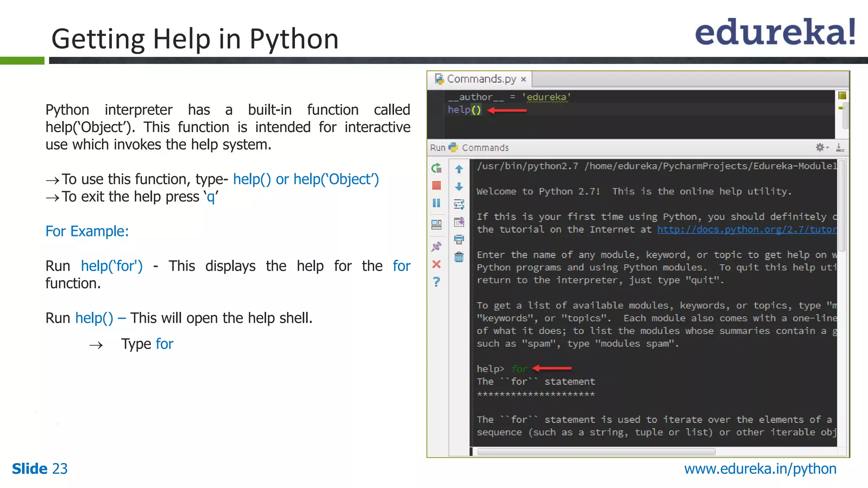Stop the running process with red square

(437, 186)
